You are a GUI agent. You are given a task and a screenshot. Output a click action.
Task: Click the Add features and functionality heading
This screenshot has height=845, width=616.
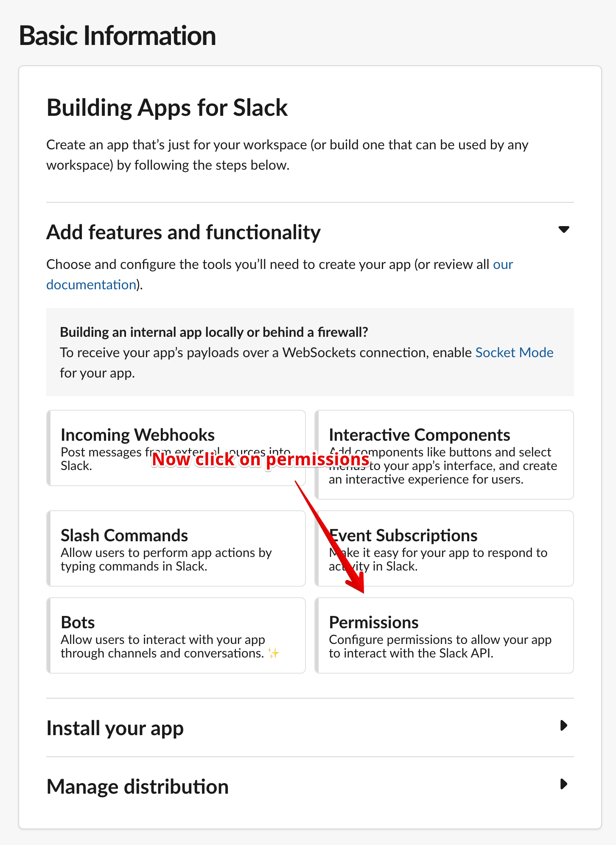pyautogui.click(x=183, y=232)
